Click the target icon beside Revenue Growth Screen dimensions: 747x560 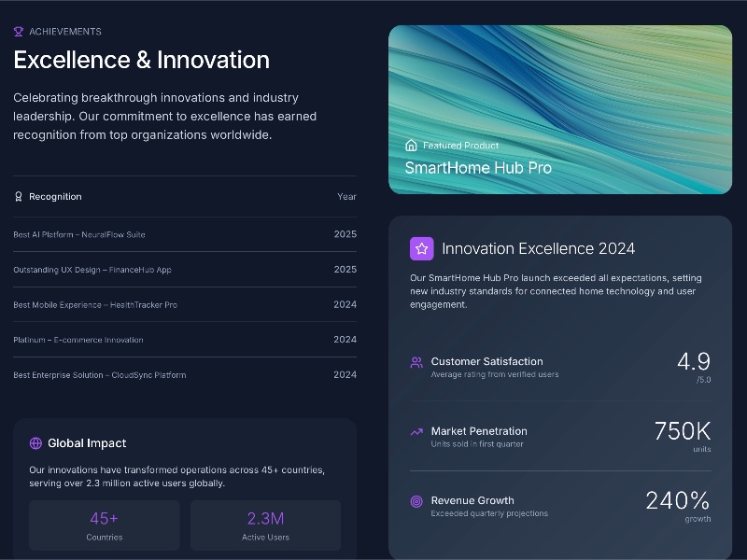(416, 501)
